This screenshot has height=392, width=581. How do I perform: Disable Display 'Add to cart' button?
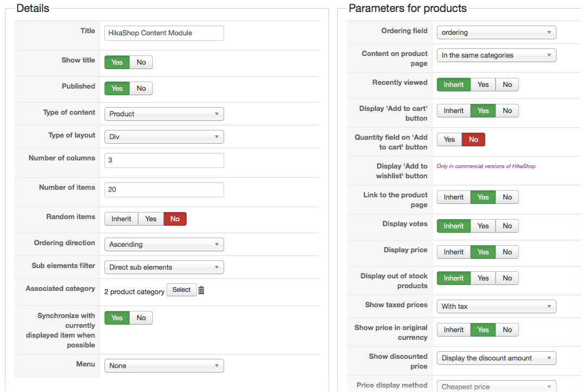pos(507,111)
